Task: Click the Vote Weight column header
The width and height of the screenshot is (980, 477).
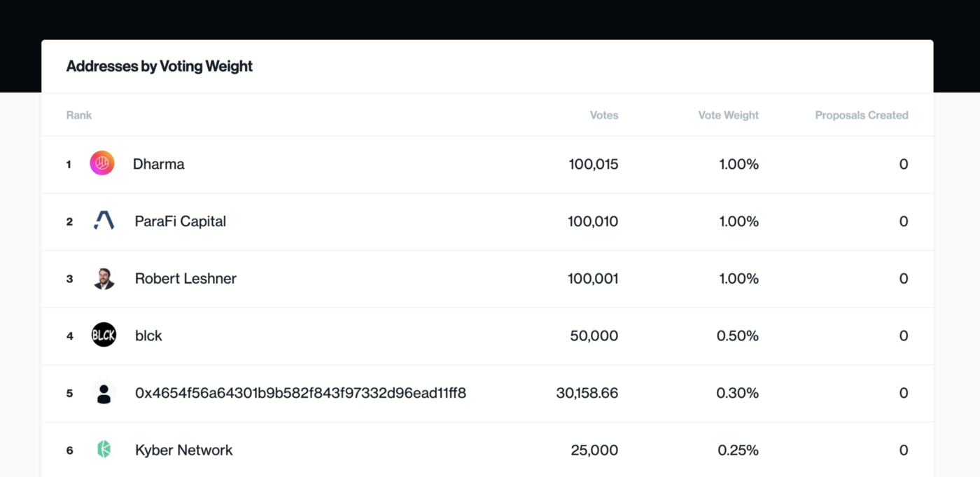Action: pos(728,115)
